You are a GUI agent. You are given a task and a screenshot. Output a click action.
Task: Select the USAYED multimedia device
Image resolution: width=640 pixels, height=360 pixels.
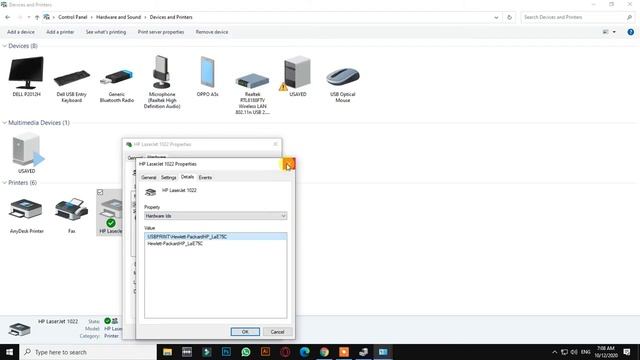pos(27,153)
